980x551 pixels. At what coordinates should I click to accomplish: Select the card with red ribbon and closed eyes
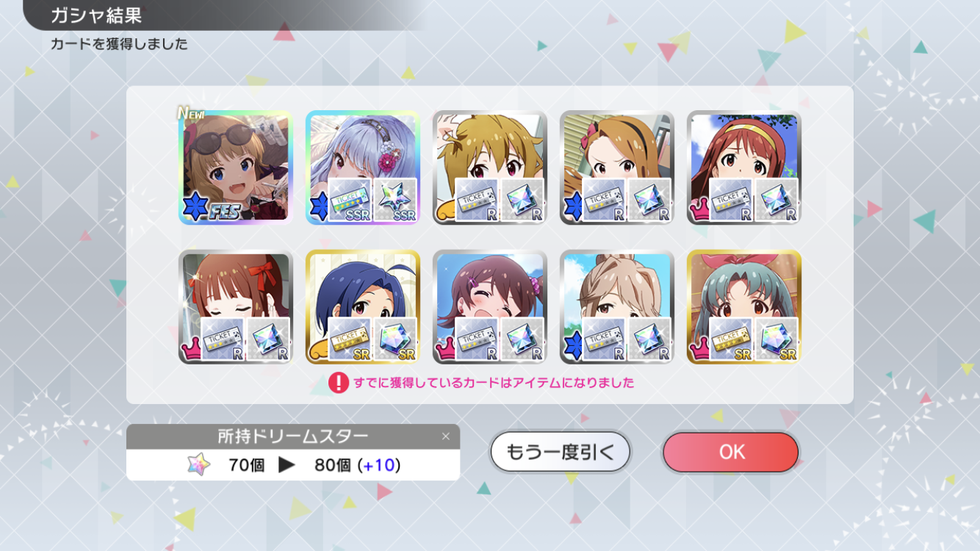236,307
